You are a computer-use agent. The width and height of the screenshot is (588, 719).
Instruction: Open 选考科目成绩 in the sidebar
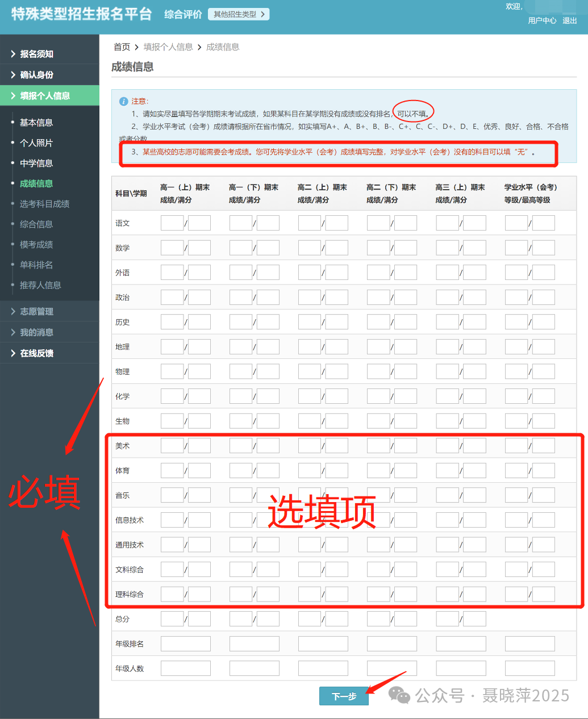(x=44, y=204)
